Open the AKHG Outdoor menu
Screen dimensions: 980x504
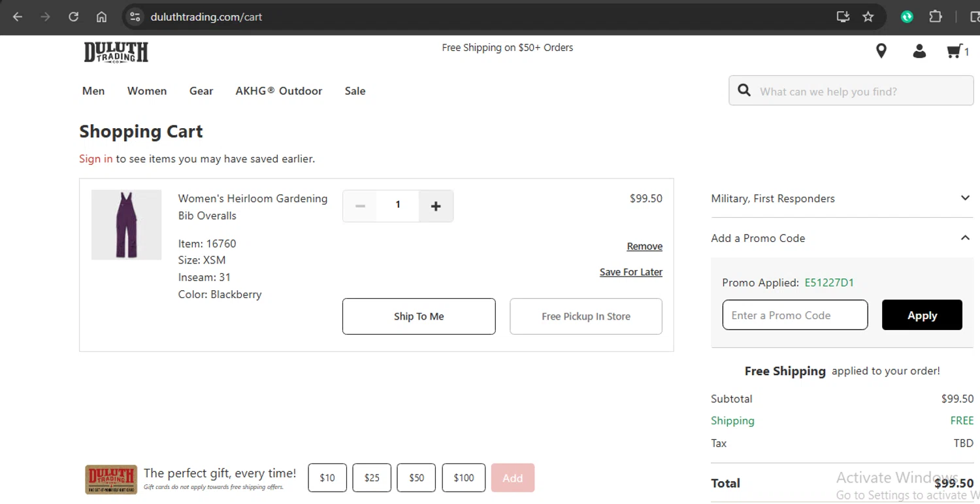[279, 91]
